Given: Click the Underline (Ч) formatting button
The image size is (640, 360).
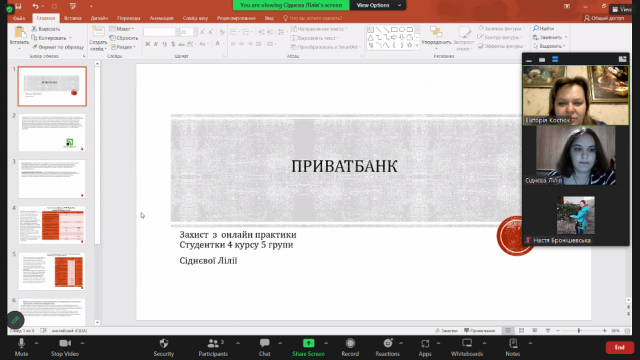Looking at the screenshot, I should click(x=164, y=44).
